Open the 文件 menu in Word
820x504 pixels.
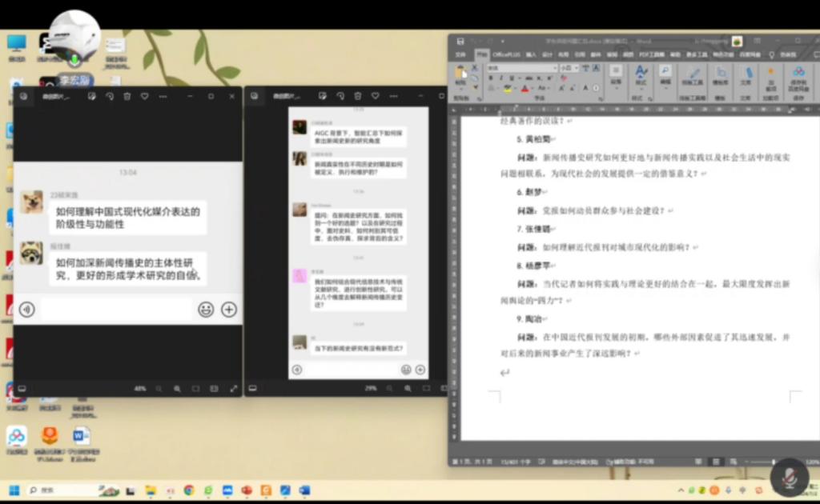pyautogui.click(x=460, y=54)
